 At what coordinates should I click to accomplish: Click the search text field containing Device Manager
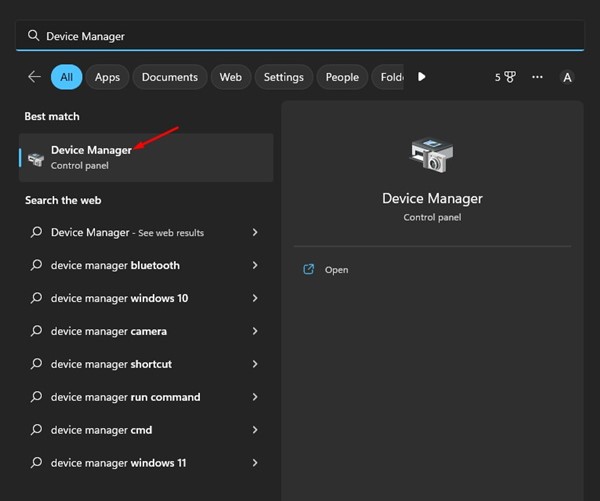pos(300,36)
